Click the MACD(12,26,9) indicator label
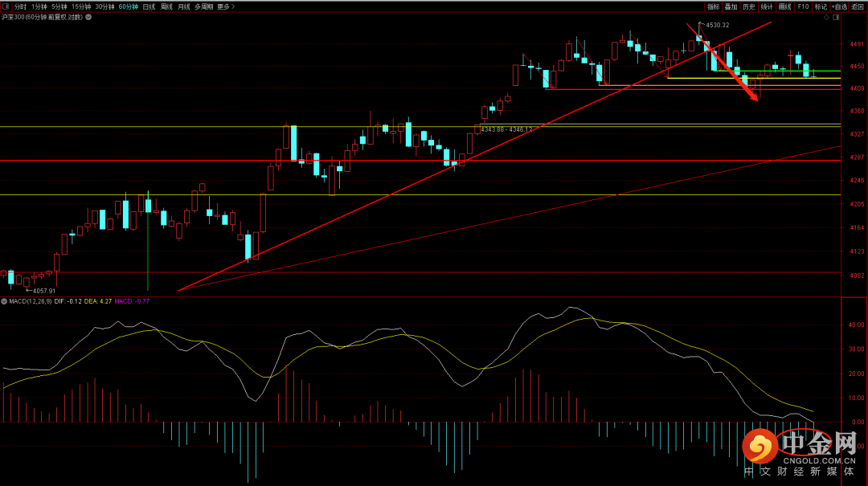868x486 pixels. pyautogui.click(x=31, y=302)
